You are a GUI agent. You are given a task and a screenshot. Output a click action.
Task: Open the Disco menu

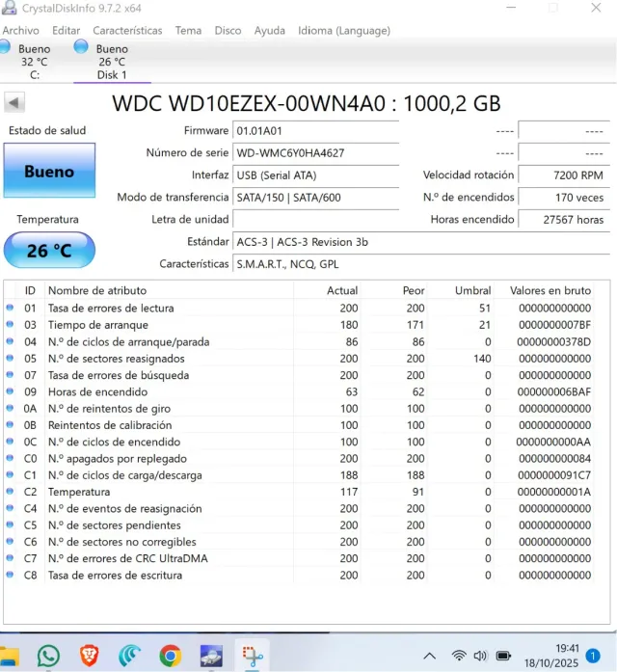point(228,31)
